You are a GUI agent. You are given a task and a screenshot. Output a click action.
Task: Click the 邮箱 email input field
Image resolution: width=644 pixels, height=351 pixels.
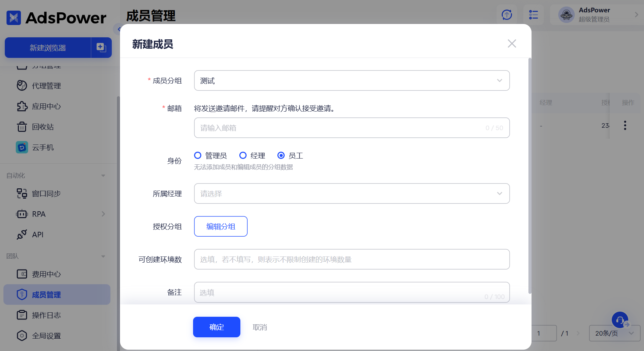pos(352,128)
